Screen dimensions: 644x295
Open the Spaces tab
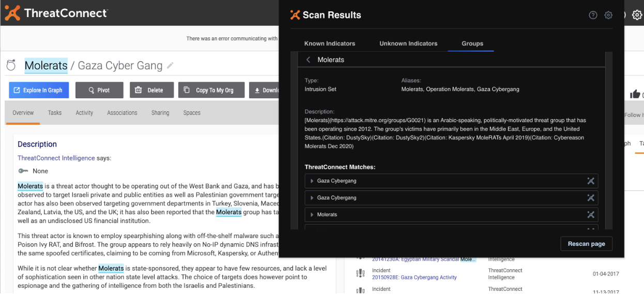click(192, 113)
